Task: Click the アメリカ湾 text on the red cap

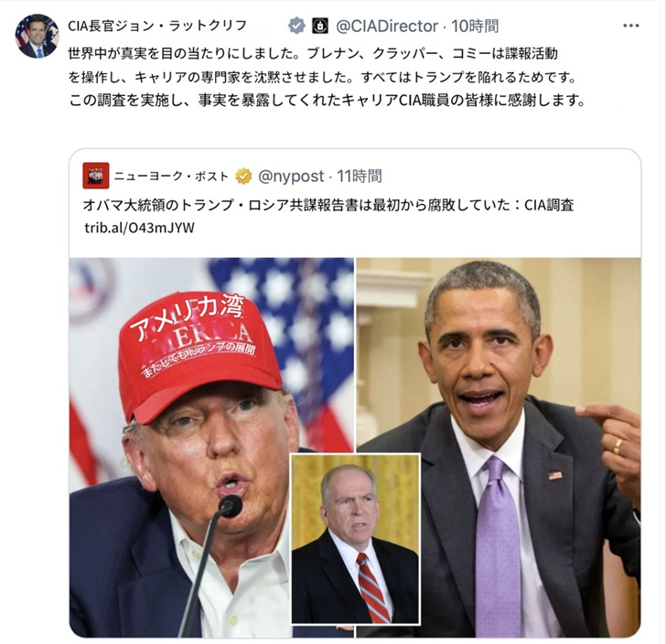Action: pyautogui.click(x=188, y=316)
